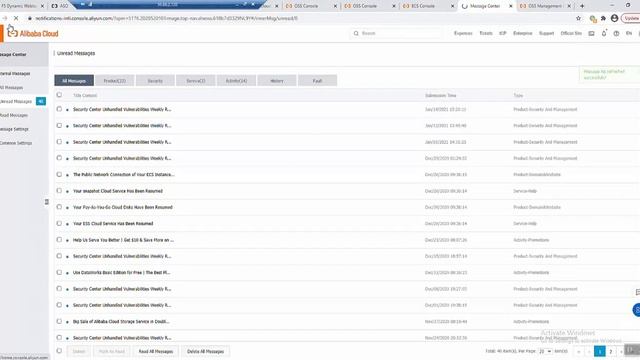This screenshot has width=640, height=360.
Task: Select the Product filter tab
Action: pos(115,81)
